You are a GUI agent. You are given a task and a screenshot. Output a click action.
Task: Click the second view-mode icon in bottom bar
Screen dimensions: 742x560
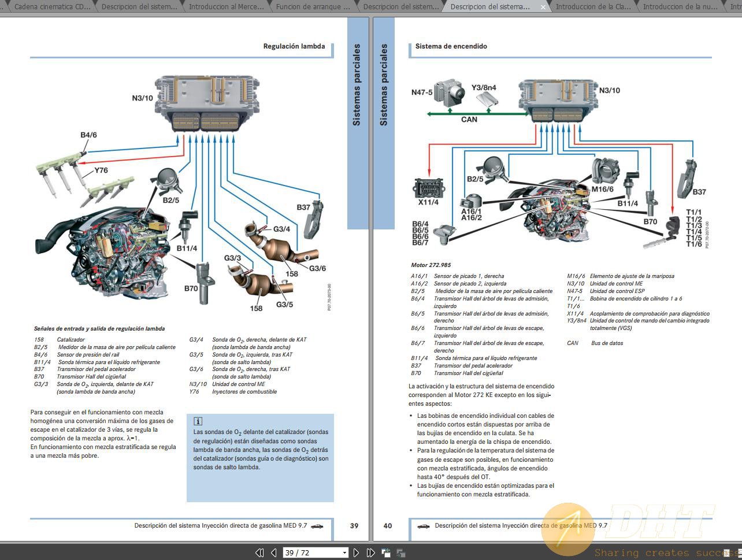point(400,552)
